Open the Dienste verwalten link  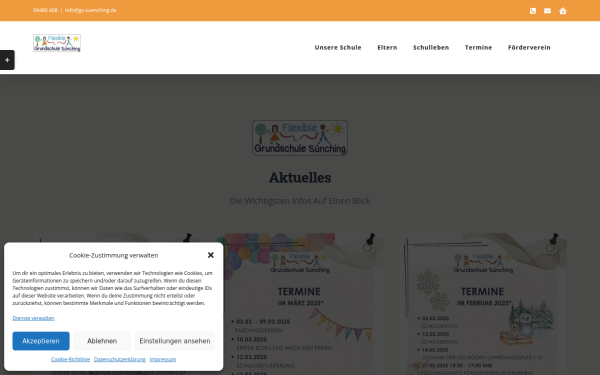33,318
